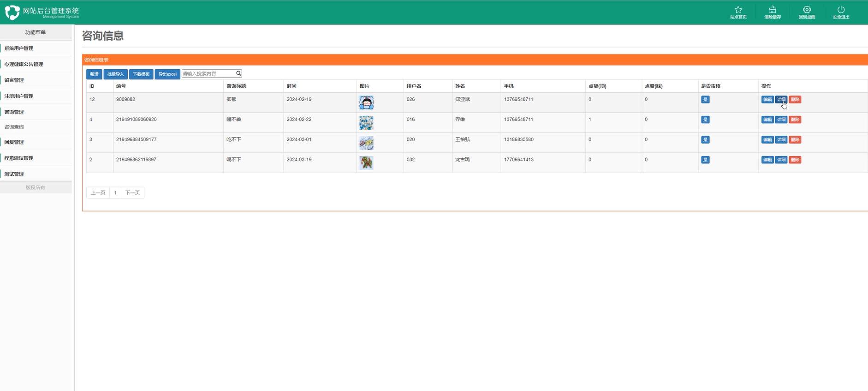Toggle 是否审核 status for ID 12

705,100
